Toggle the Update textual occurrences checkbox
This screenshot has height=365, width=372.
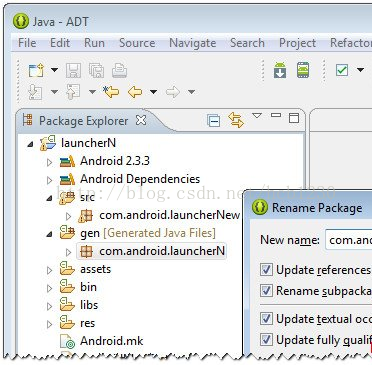[266, 319]
